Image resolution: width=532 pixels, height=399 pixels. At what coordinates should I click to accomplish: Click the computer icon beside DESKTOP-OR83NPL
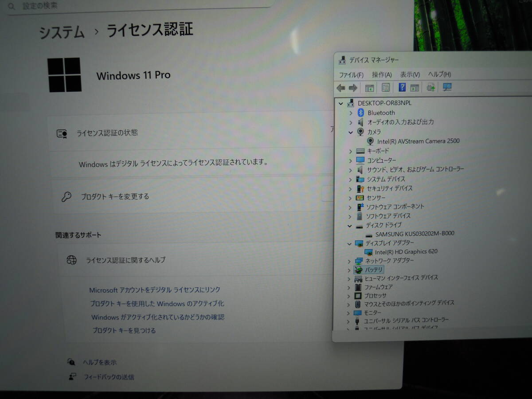(351, 103)
